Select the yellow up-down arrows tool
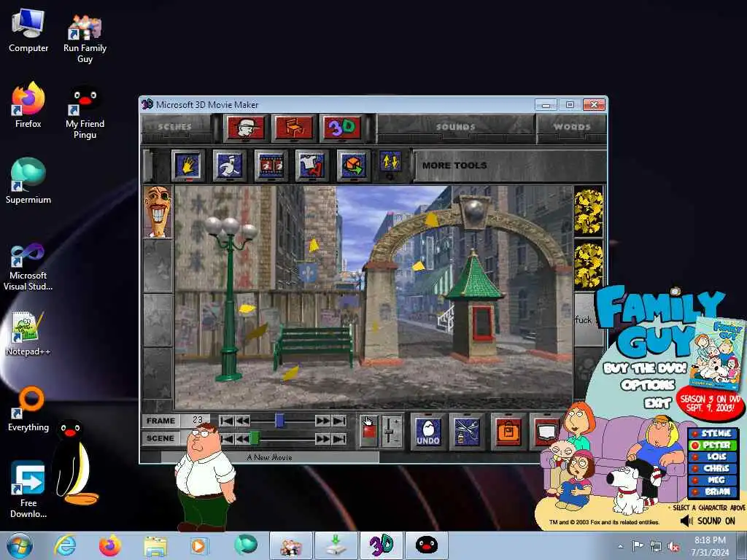Image resolution: width=747 pixels, height=560 pixels. coord(390,163)
